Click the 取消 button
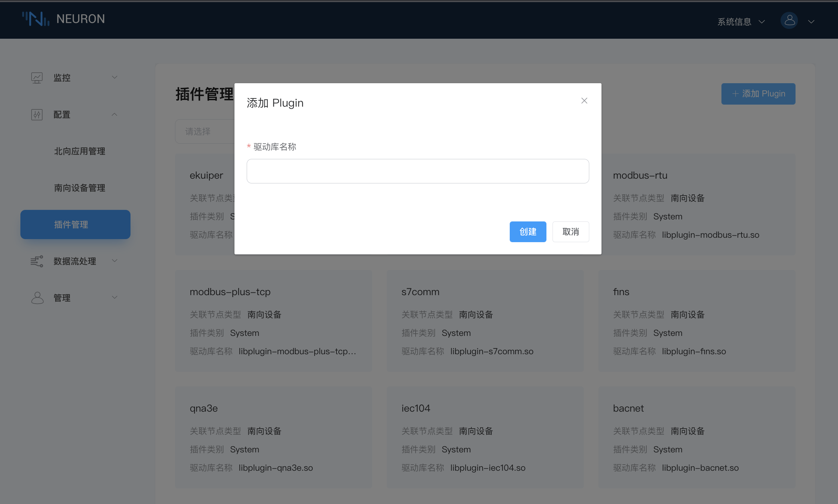This screenshot has width=838, height=504. [571, 232]
